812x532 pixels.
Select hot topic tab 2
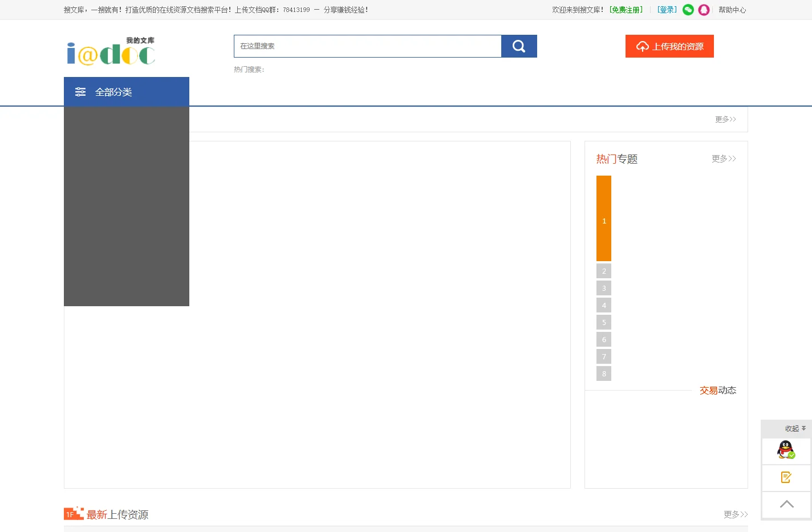click(604, 271)
